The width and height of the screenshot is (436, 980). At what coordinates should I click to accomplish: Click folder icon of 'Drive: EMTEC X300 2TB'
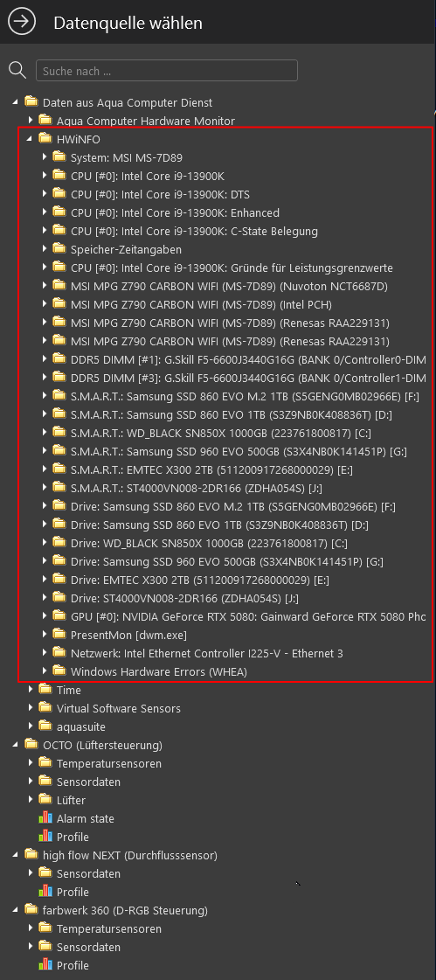(59, 580)
